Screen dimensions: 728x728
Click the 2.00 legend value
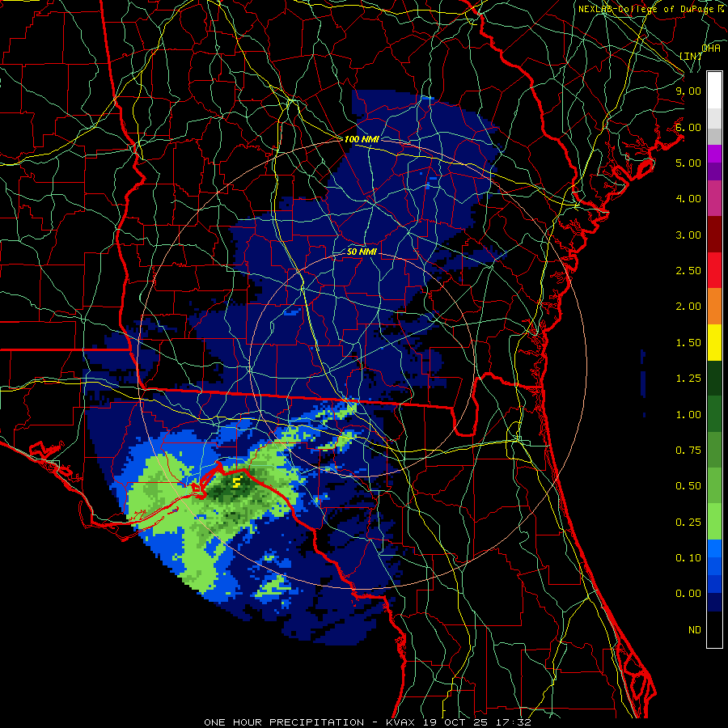tap(688, 307)
